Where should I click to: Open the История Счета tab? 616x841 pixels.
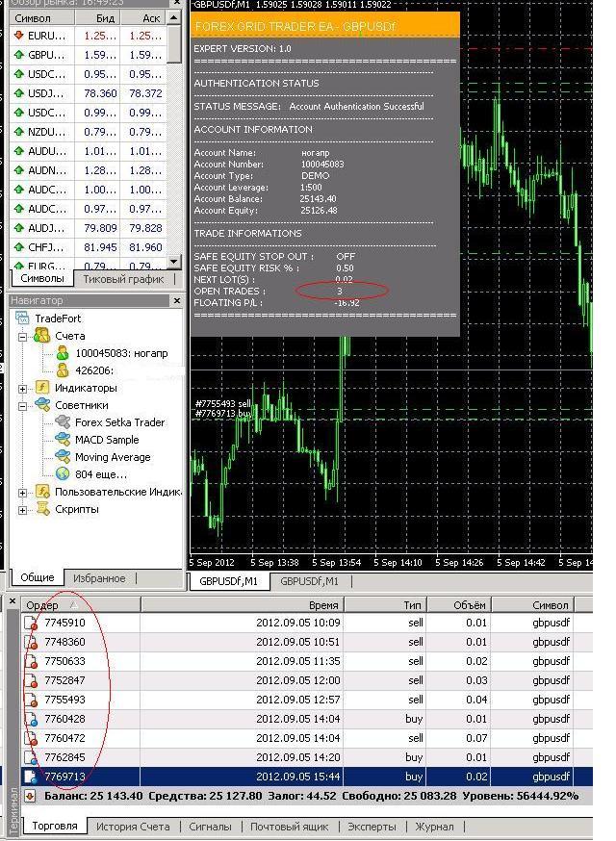tap(133, 828)
